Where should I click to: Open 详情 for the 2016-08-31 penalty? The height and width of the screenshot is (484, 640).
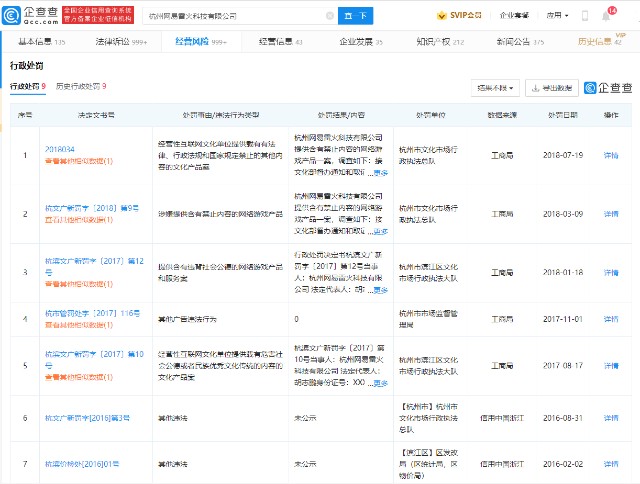pyautogui.click(x=611, y=420)
